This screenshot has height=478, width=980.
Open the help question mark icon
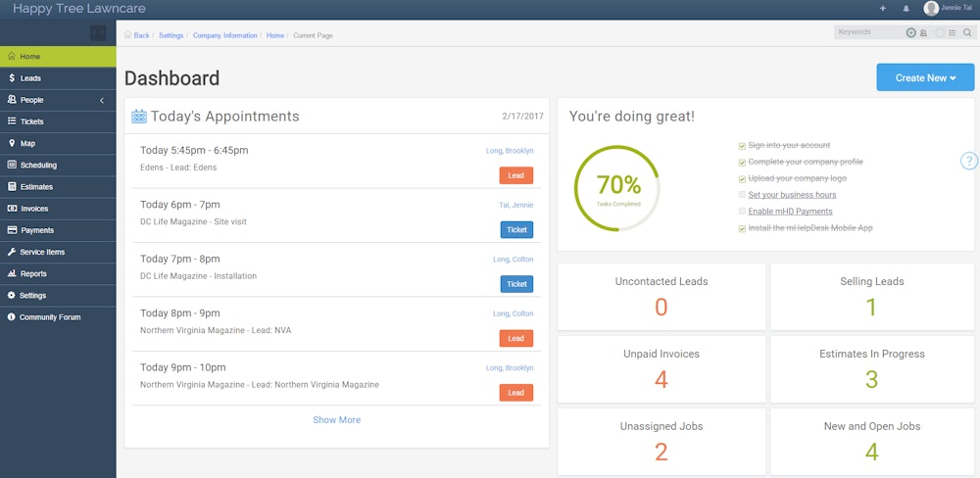[969, 161]
